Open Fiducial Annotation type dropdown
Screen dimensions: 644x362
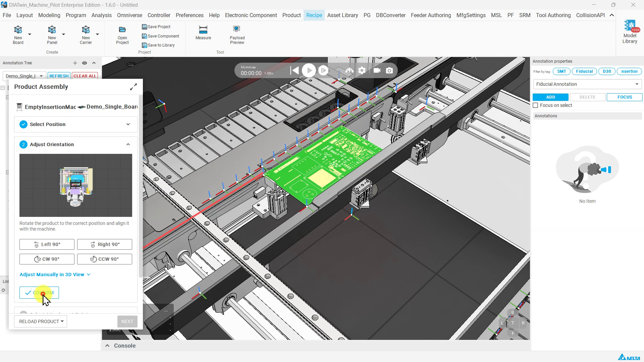coord(587,84)
